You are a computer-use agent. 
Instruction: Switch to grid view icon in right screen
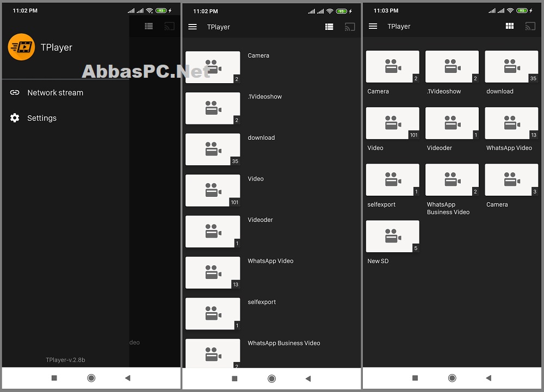[510, 26]
